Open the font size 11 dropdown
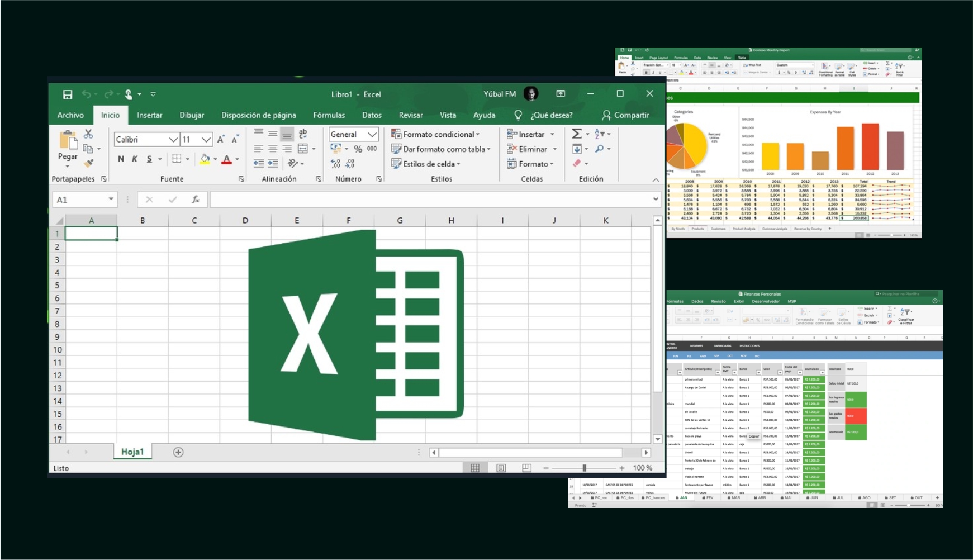The width and height of the screenshot is (973, 560). pos(206,139)
